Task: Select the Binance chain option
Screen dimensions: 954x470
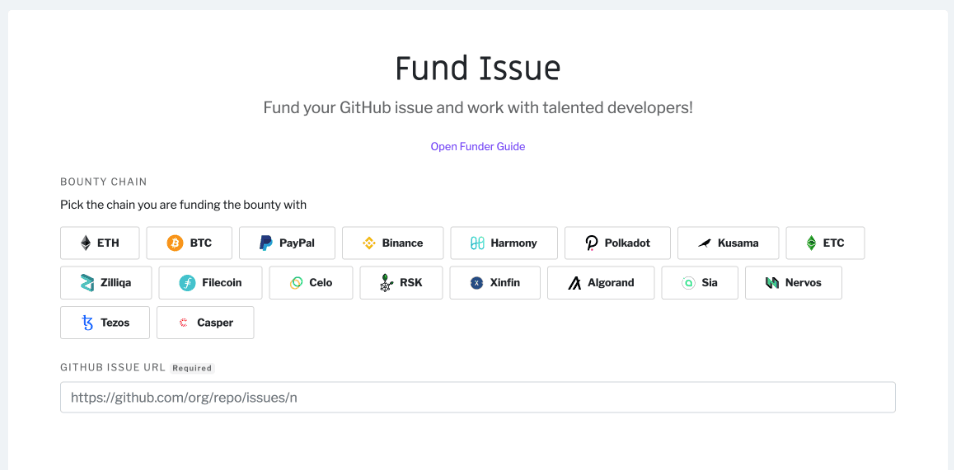Action: pos(392,243)
